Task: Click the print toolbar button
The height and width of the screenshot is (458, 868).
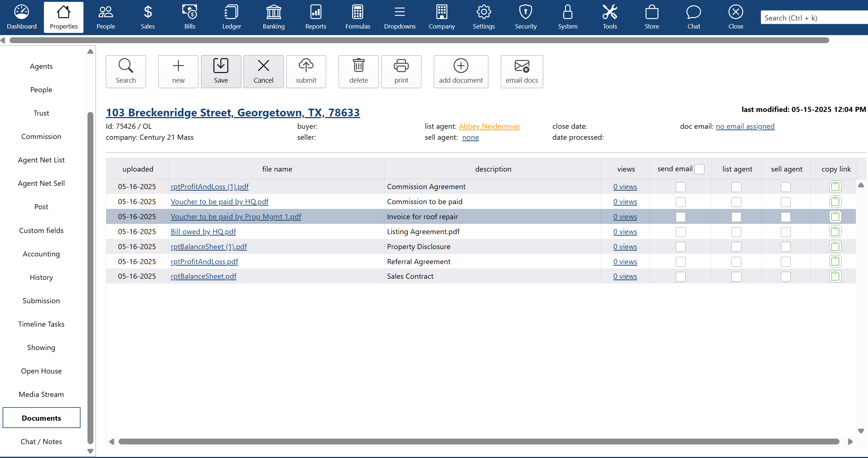Action: pos(401,72)
